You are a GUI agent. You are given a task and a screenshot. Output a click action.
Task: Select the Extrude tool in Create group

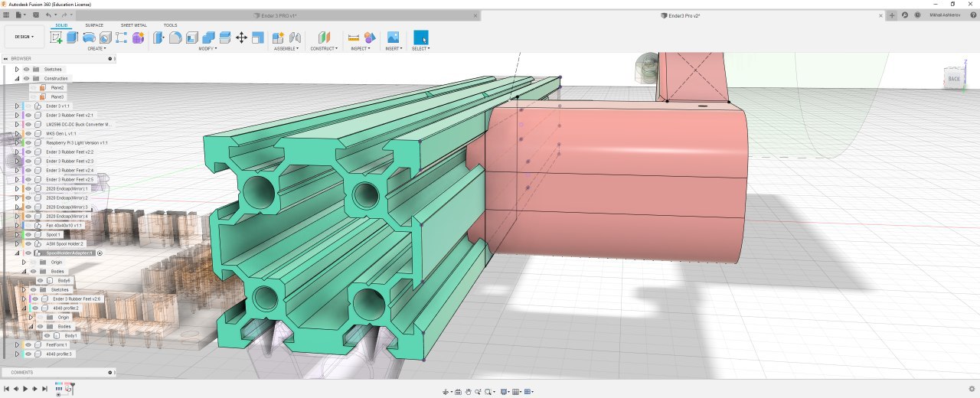(x=72, y=38)
